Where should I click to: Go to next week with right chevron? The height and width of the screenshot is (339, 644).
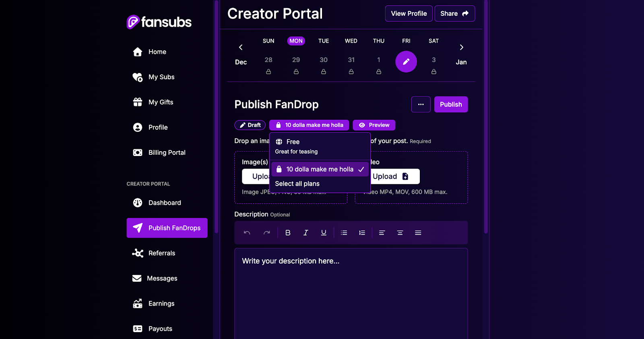tap(461, 48)
